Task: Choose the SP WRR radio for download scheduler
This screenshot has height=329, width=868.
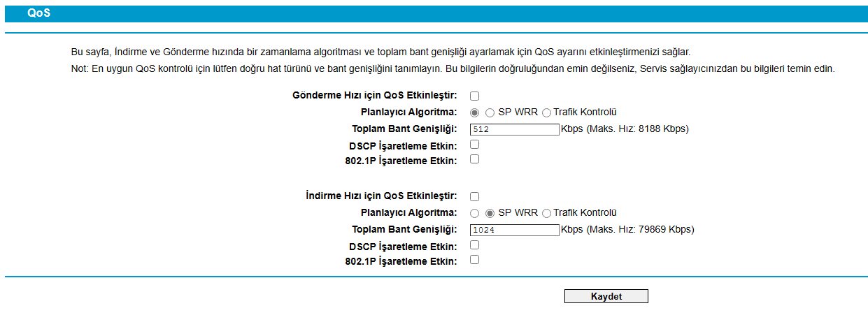Action: point(490,213)
